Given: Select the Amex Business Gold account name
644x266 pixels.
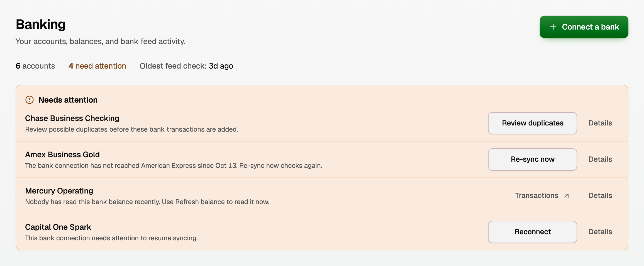Looking at the screenshot, I should tap(62, 154).
